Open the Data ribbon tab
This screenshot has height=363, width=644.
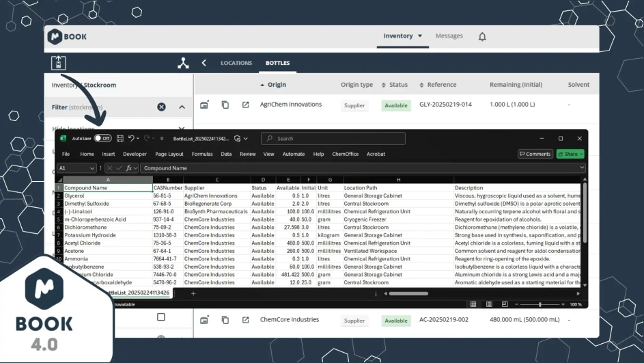pos(226,154)
